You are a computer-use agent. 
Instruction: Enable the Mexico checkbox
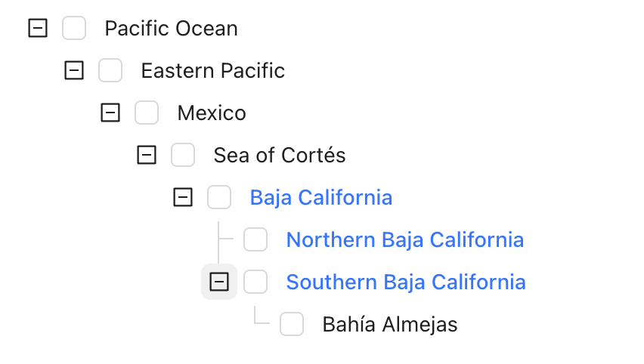147,113
